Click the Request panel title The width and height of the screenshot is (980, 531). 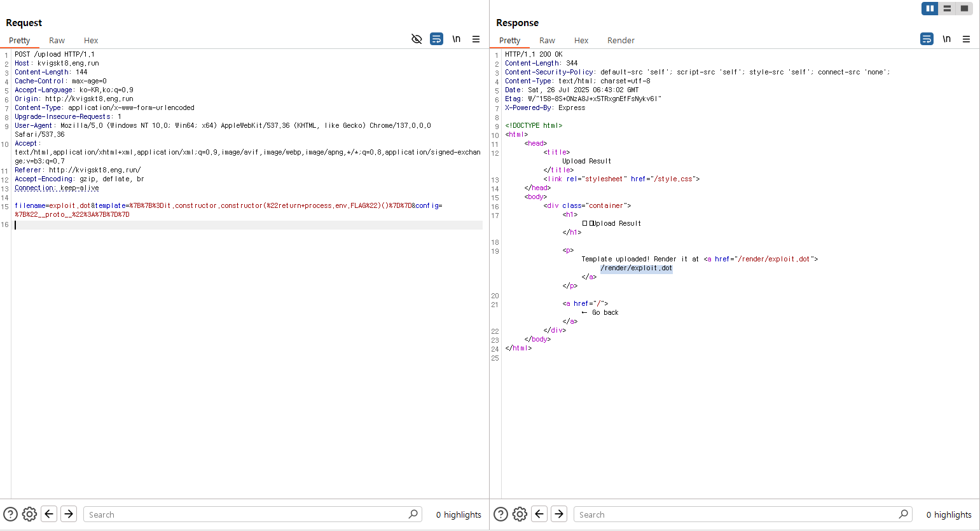[x=24, y=23]
